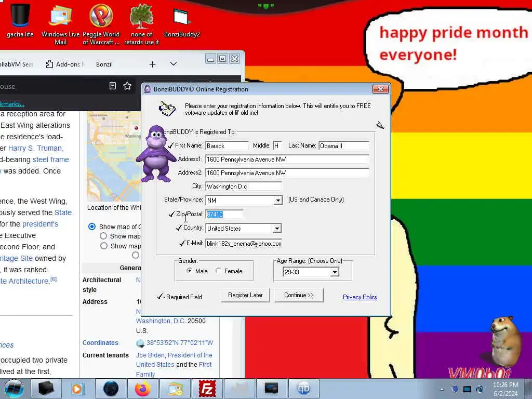Switch to the Add-ons browser tab
This screenshot has width=532, height=399.
pyautogui.click(x=65, y=64)
